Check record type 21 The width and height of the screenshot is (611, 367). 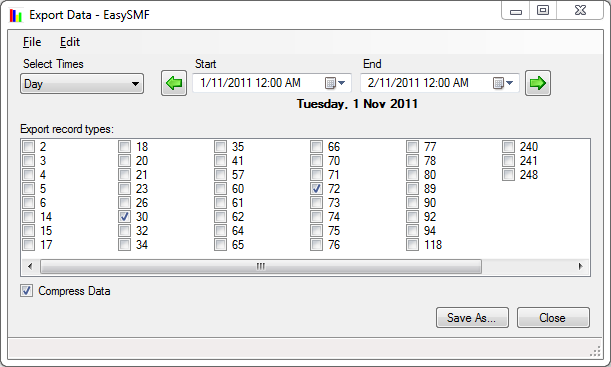[x=124, y=175]
